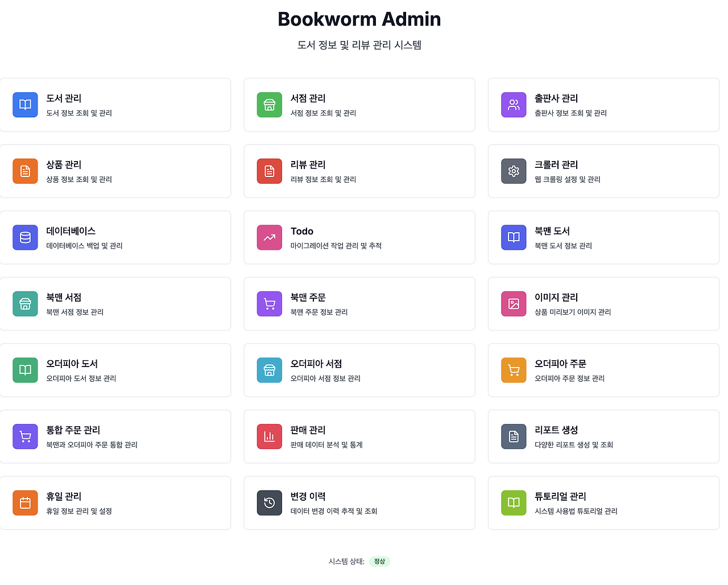Click the bar chart icon for 판매 관리

269,436
